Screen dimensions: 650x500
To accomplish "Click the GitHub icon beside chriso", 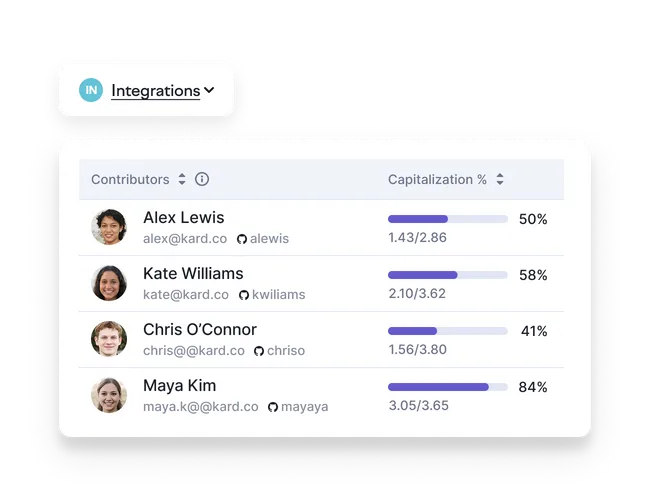I will pos(259,351).
